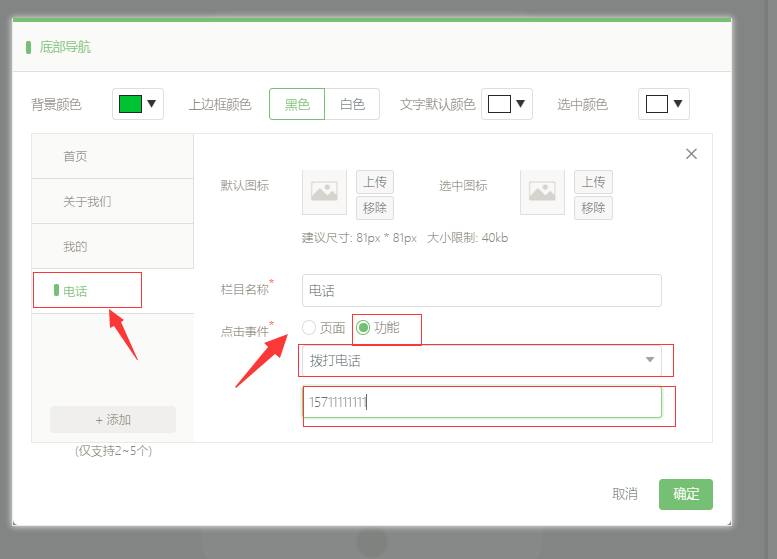
Task: Select the 首页 navigation item
Action: click(x=112, y=157)
